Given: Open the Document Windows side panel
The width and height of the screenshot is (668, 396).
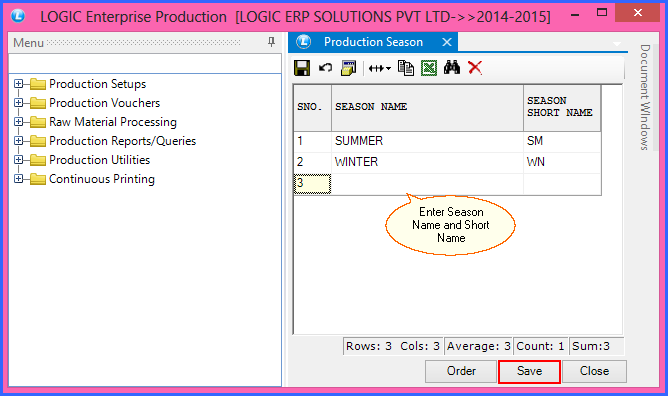Looking at the screenshot, I should [x=645, y=97].
